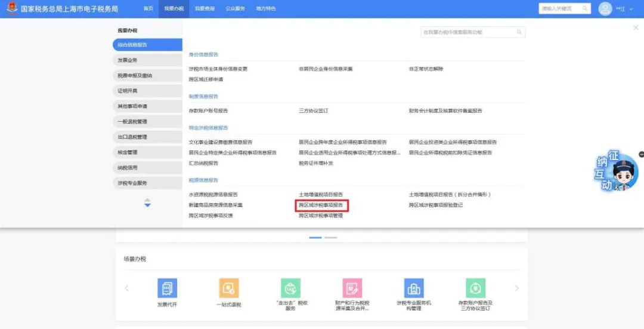Open the 财产和行为税税源采集 icon

352,288
